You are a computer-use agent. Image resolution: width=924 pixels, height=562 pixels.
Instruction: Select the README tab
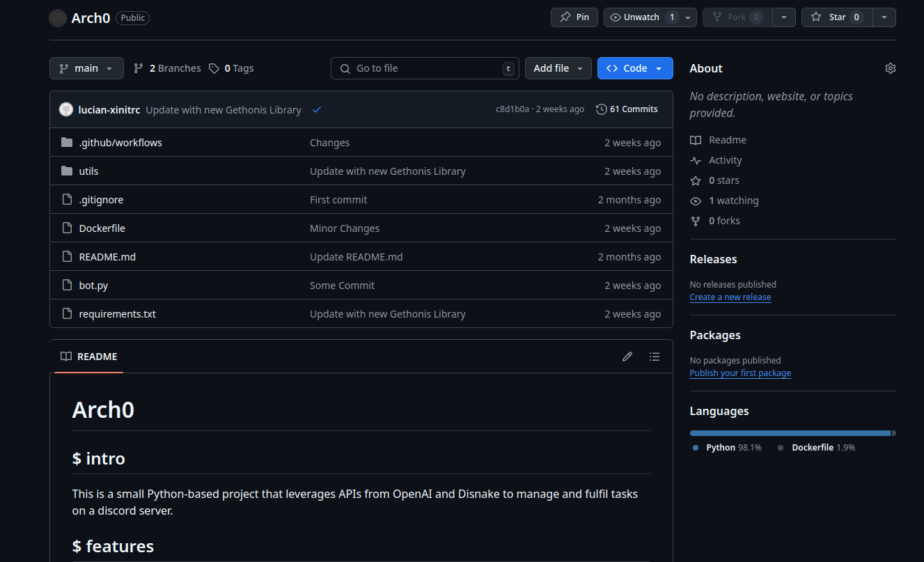click(89, 357)
